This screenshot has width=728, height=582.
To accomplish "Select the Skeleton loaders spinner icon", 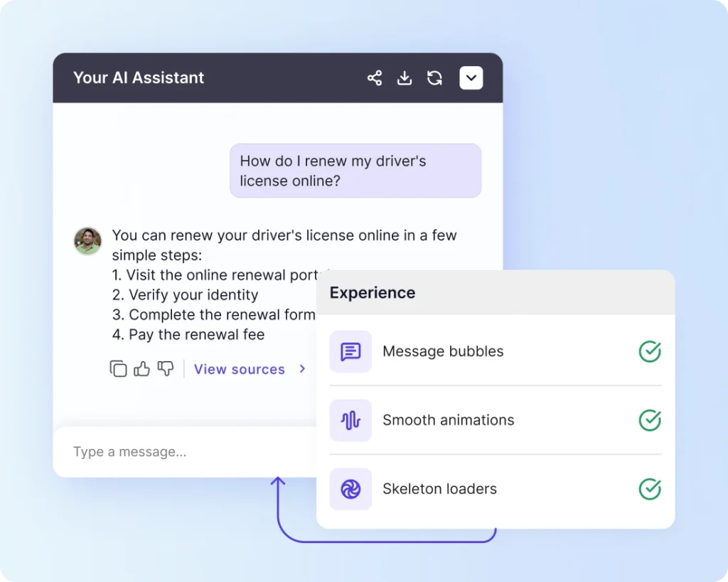I will tap(350, 489).
